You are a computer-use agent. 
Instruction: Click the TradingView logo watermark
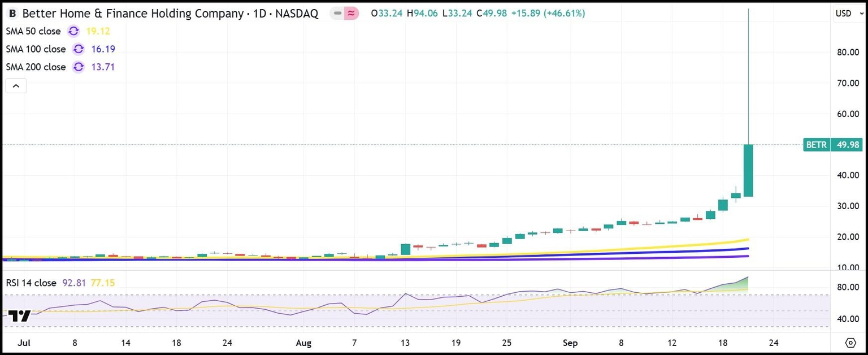(x=21, y=316)
